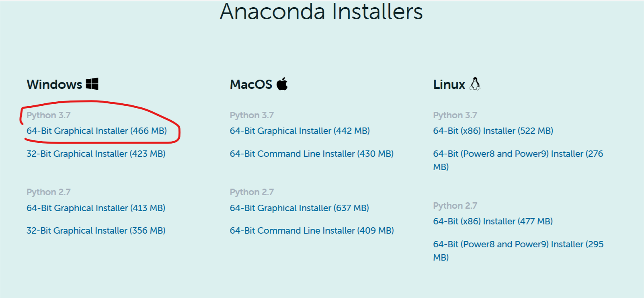The width and height of the screenshot is (644, 298).
Task: Click the Anaconda Installers page heading
Action: coord(321,12)
